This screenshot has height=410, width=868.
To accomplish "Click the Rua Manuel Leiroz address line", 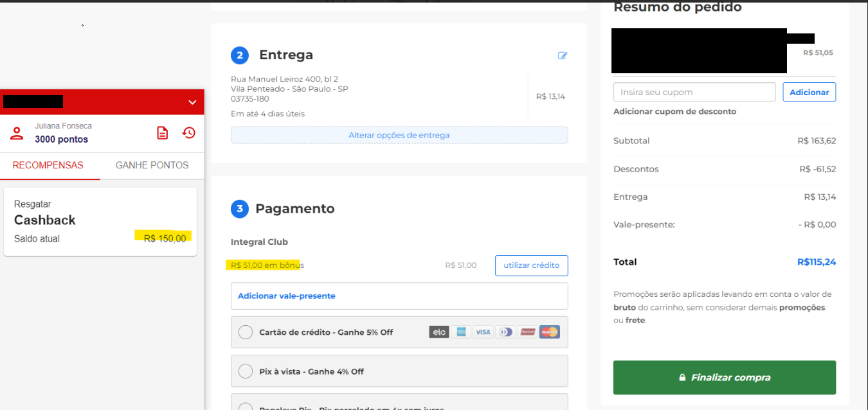I will pos(284,79).
